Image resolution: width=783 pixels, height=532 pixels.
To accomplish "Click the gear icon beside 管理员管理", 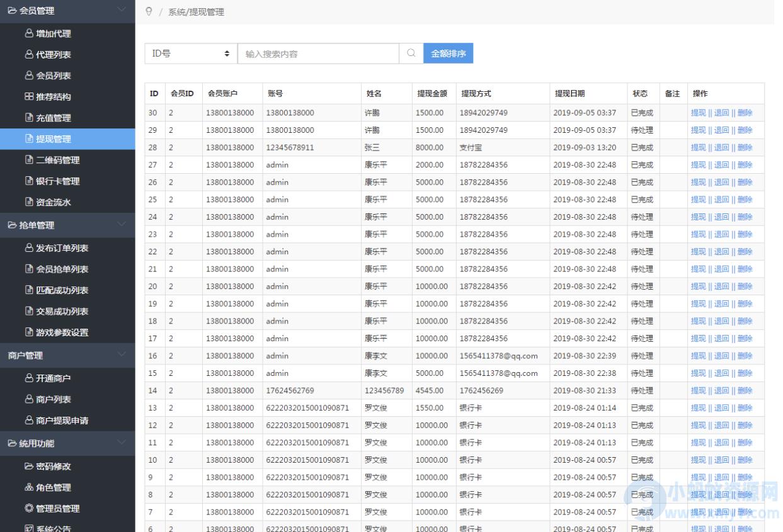I will point(29,509).
